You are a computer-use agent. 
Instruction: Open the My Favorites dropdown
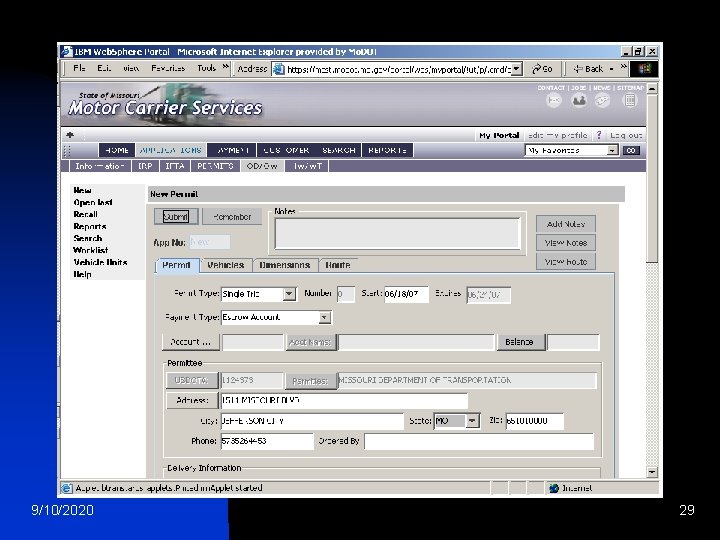pos(612,151)
